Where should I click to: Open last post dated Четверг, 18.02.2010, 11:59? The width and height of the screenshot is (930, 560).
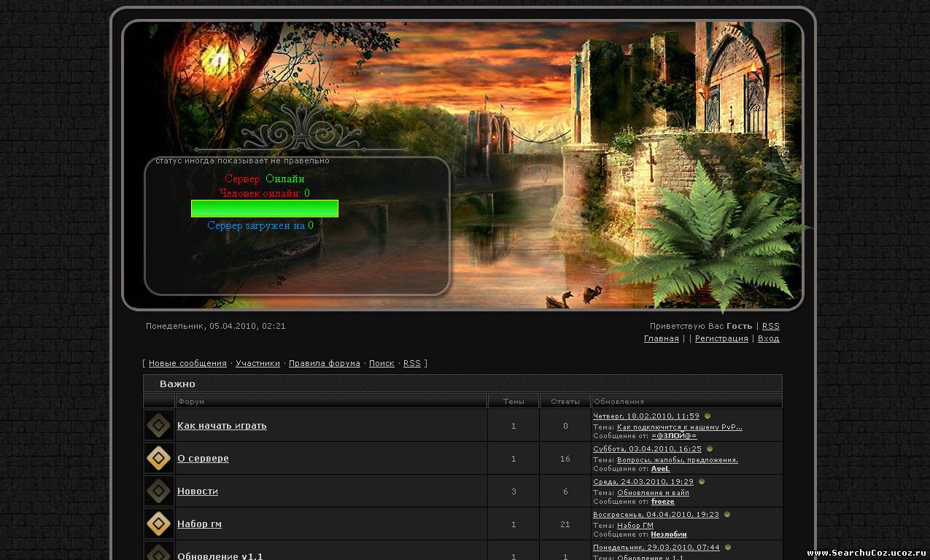646,416
